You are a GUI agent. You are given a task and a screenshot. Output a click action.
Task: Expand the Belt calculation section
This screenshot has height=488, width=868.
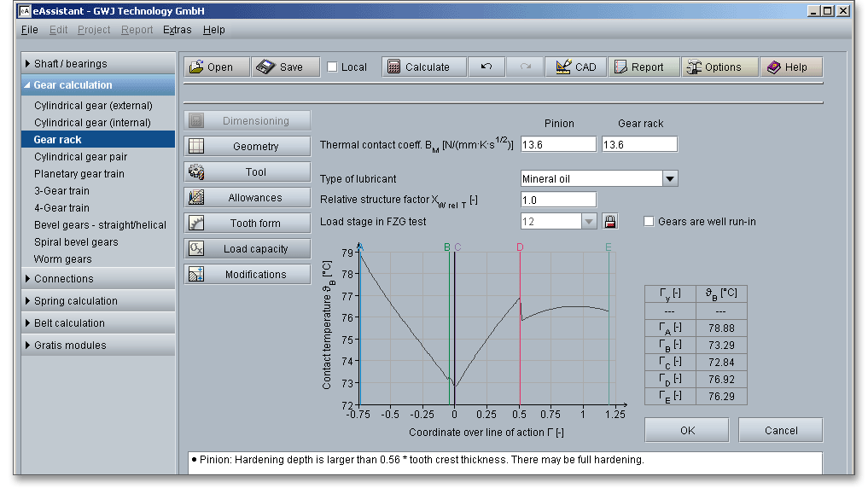pyautogui.click(x=98, y=323)
